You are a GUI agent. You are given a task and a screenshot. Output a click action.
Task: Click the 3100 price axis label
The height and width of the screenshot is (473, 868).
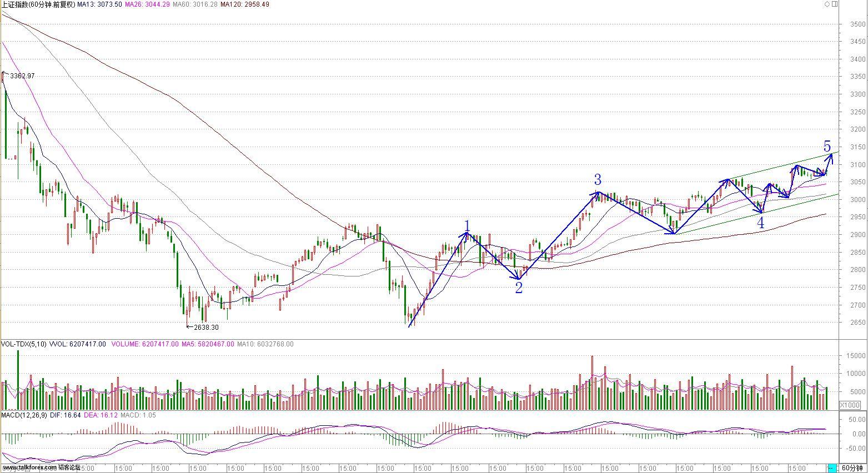coord(857,165)
